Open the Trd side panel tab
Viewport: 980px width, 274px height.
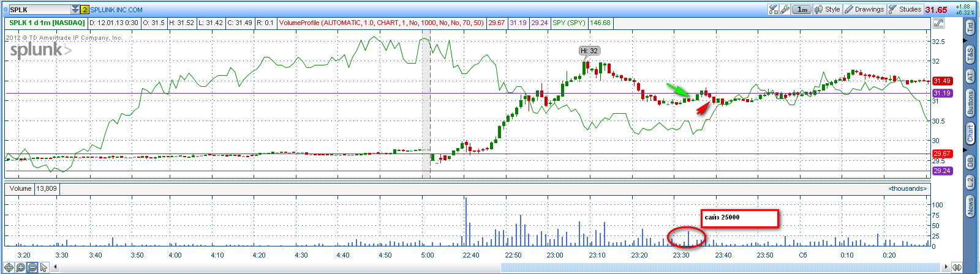(970, 28)
